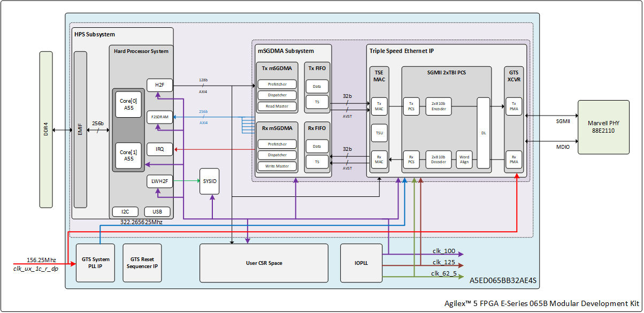Click the clk_125 clock label

click(443, 262)
